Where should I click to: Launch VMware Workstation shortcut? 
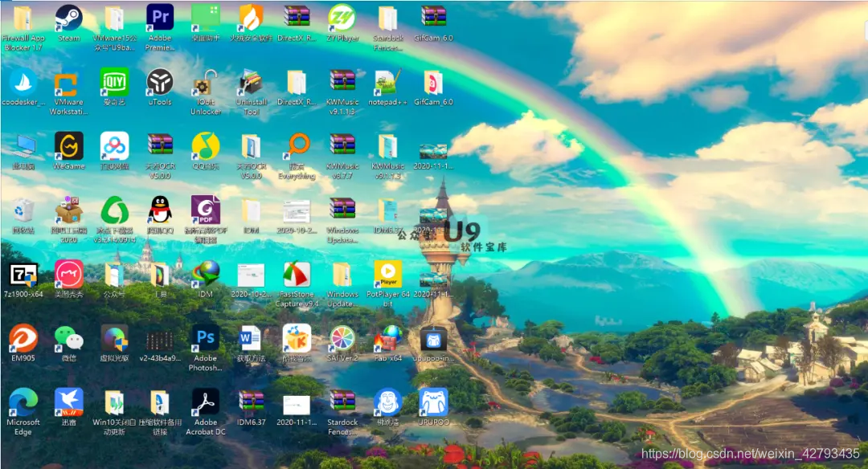tap(68, 83)
